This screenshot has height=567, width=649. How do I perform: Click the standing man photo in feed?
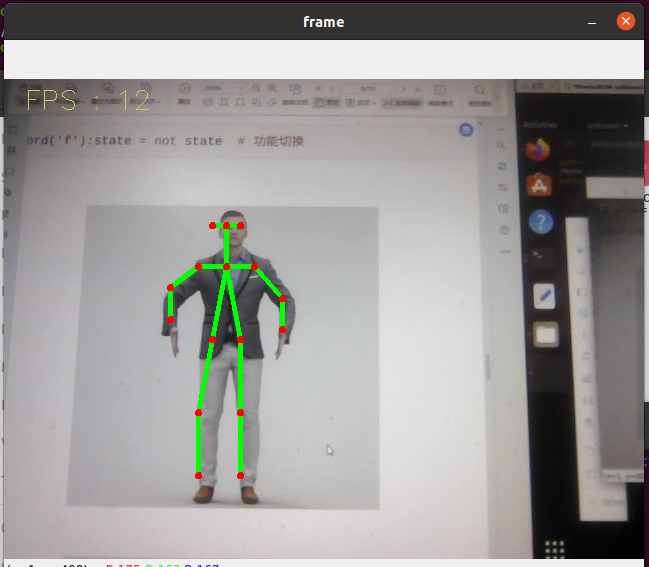coord(223,357)
